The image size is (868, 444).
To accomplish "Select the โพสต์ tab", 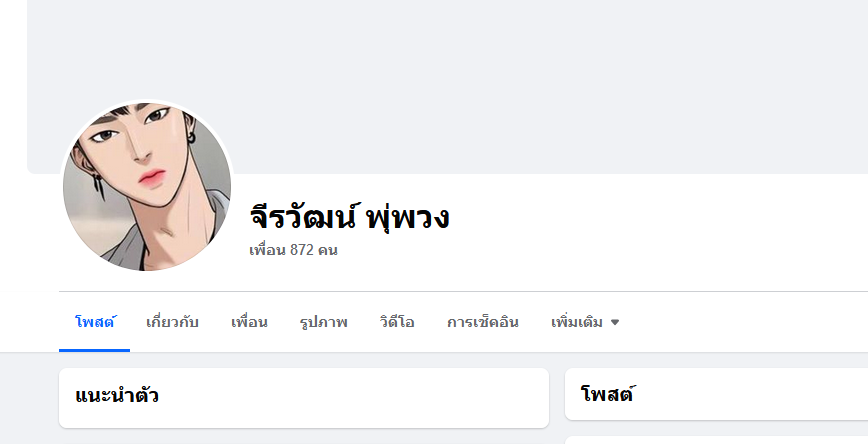I will click(95, 322).
